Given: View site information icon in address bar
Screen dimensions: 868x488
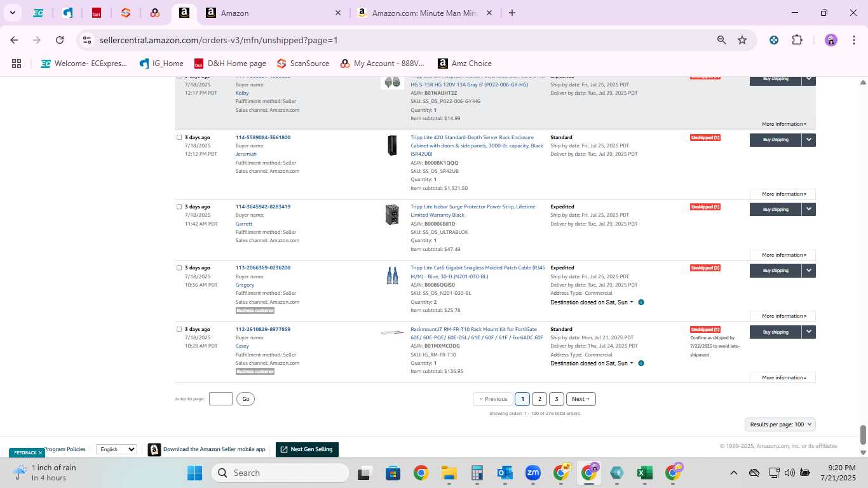Looking at the screenshot, I should (87, 40).
